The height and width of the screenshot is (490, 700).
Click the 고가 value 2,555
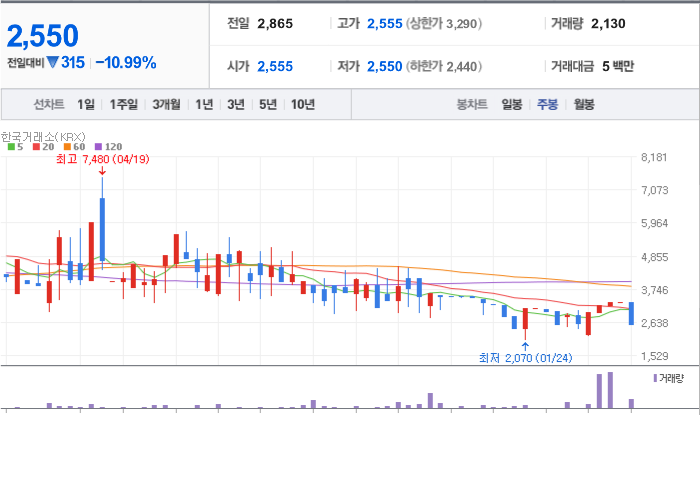(x=385, y=24)
